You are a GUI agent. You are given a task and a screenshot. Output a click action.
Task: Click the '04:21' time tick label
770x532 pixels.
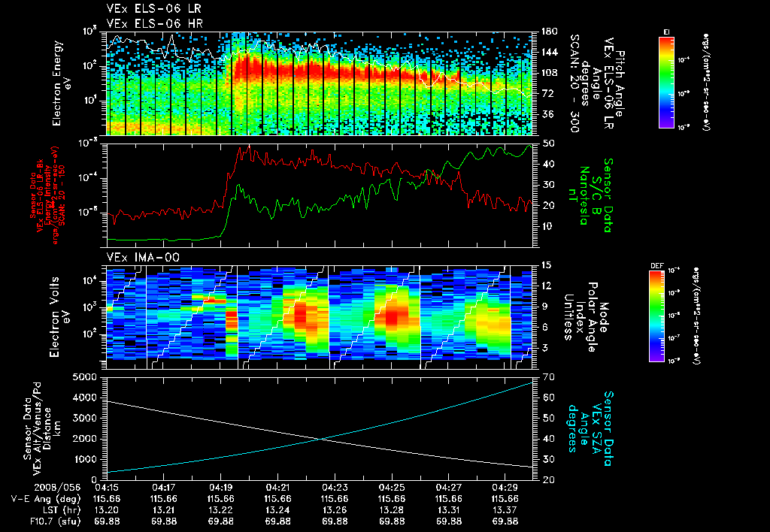coord(277,488)
